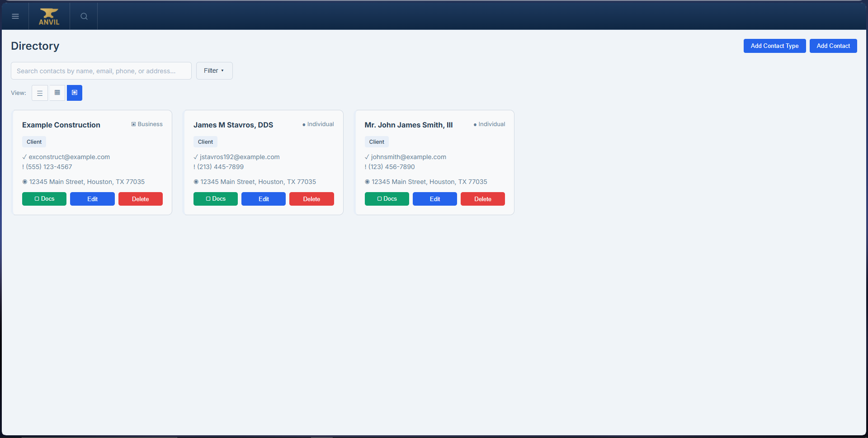Select the Client tag on Example Construction

[34, 141]
